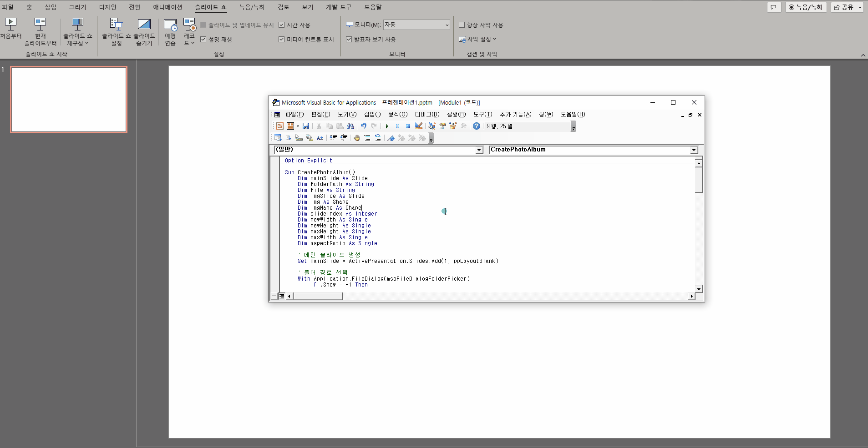Select slide 1 thumbnail
The image size is (868, 448).
(x=69, y=100)
